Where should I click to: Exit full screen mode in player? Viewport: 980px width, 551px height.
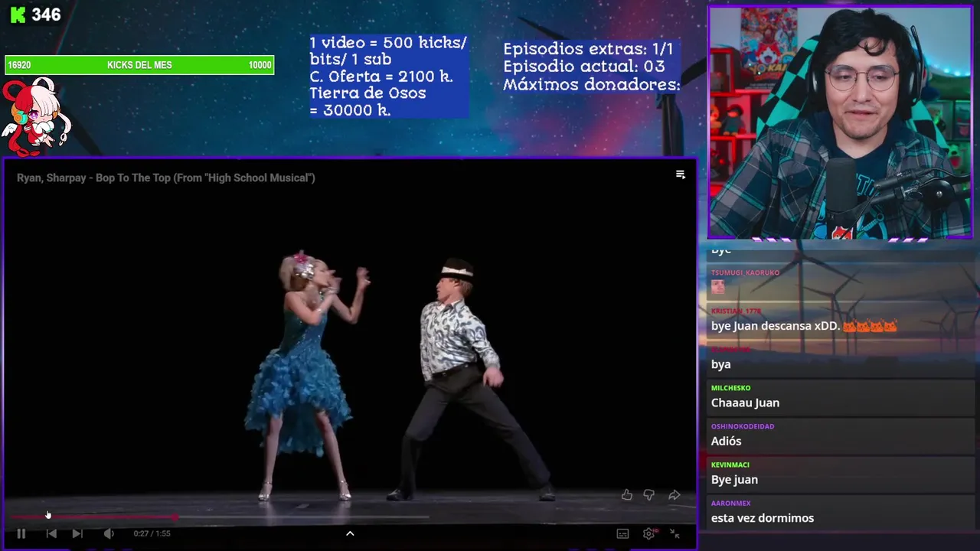pos(675,533)
